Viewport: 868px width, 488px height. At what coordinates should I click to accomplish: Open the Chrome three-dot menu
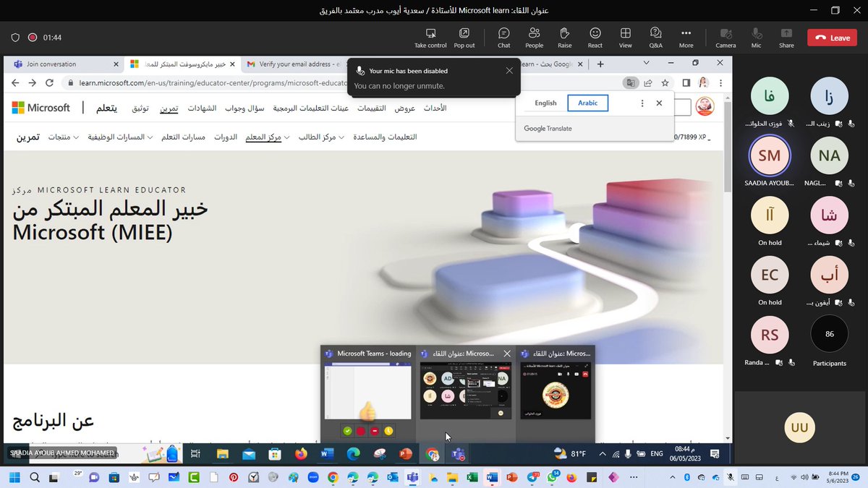[720, 83]
